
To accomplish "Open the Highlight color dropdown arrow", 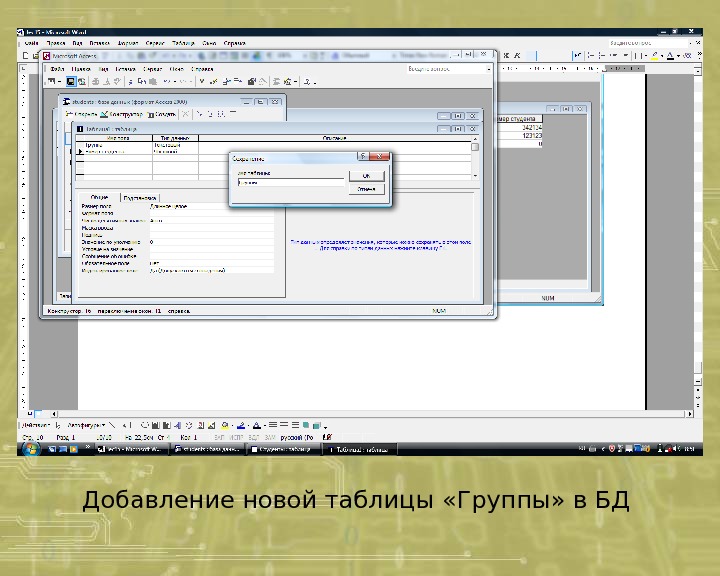I will [x=662, y=56].
